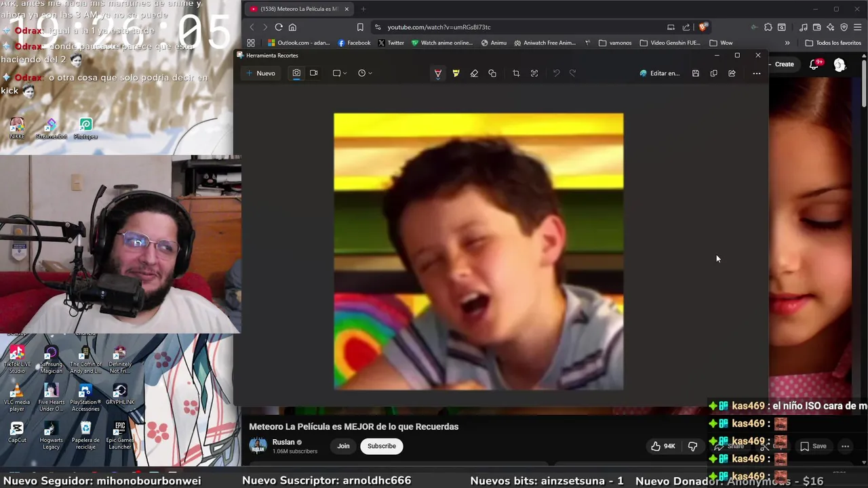This screenshot has width=868, height=488.
Task: Open the browser apps grid icon
Action: tap(251, 43)
